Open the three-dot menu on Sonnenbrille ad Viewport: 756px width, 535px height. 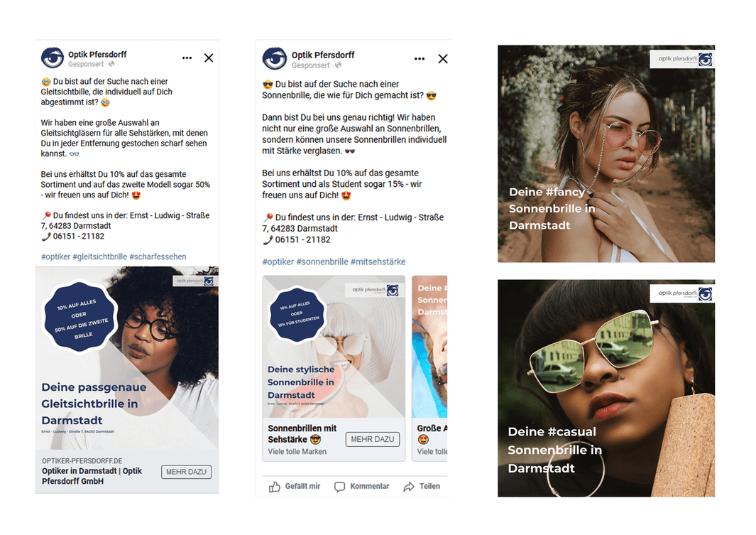click(420, 59)
